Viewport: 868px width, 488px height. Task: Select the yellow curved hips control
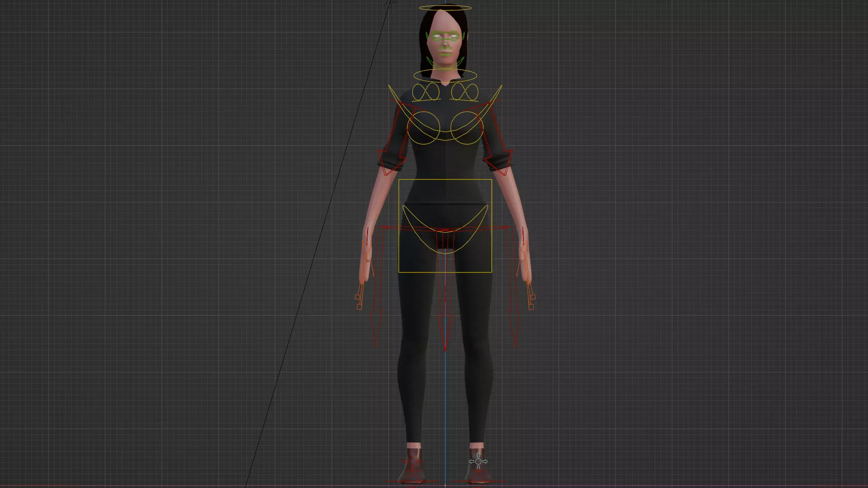[445, 229]
